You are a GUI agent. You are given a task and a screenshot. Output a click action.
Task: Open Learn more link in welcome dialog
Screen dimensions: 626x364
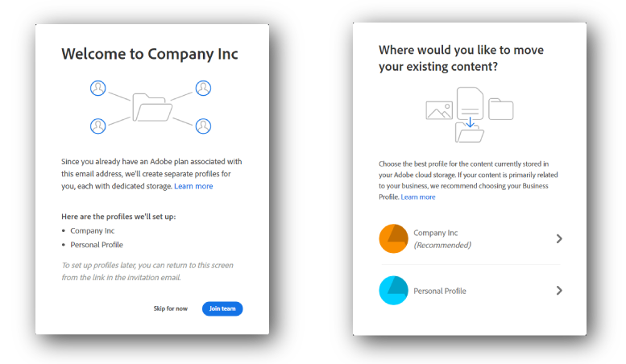tap(193, 186)
